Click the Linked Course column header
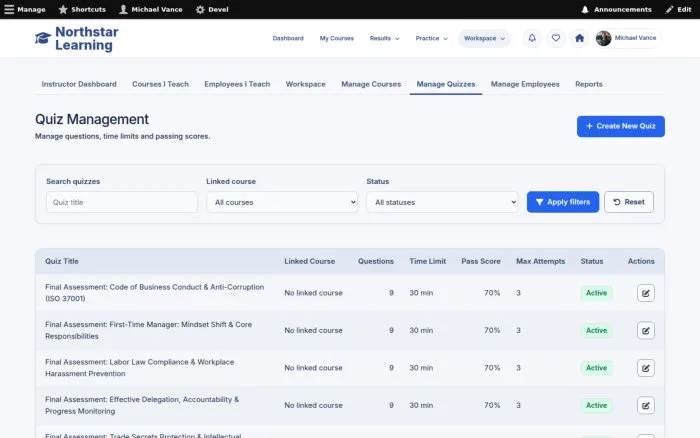The height and width of the screenshot is (438, 700). pyautogui.click(x=309, y=261)
